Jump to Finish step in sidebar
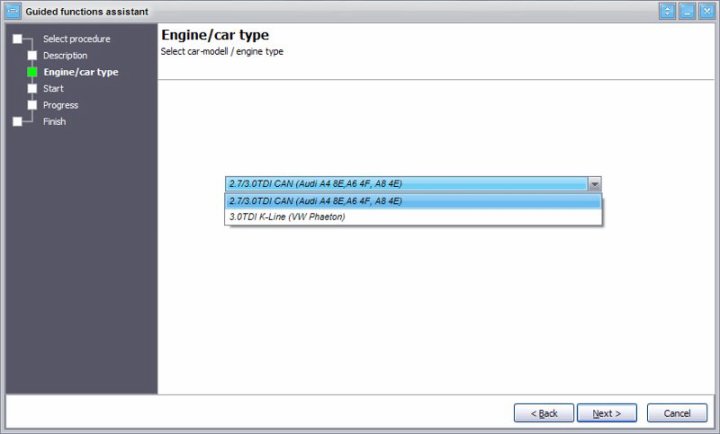Screen dimensions: 720x434 coord(54,122)
